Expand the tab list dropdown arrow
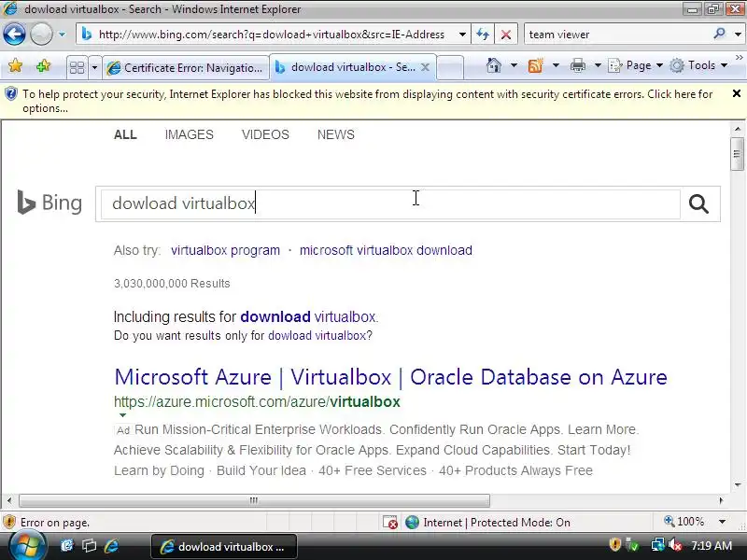This screenshot has height=560, width=747. pyautogui.click(x=94, y=67)
